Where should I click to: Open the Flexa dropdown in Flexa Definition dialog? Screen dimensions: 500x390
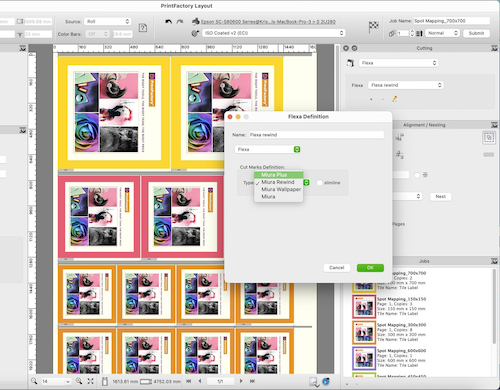coord(268,149)
